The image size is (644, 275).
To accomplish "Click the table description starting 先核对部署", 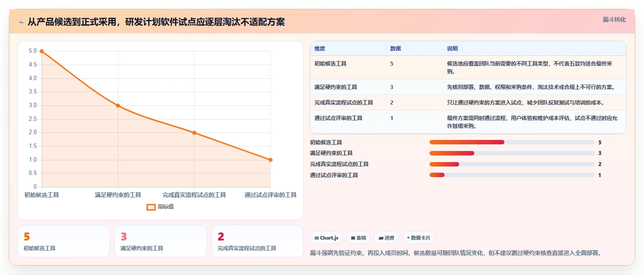I will point(531,87).
